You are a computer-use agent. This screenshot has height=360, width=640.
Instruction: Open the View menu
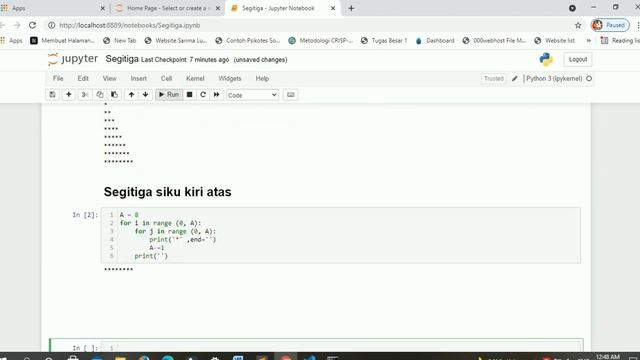tap(109, 78)
